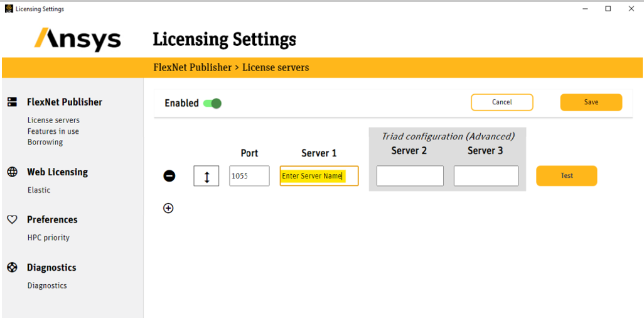
Task: Toggle the Enabled switch off
Action: [x=212, y=103]
